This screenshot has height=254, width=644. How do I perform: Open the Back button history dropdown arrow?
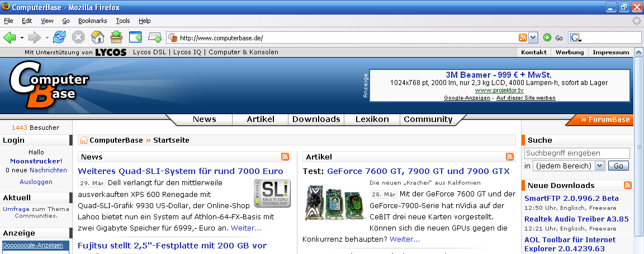22,38
